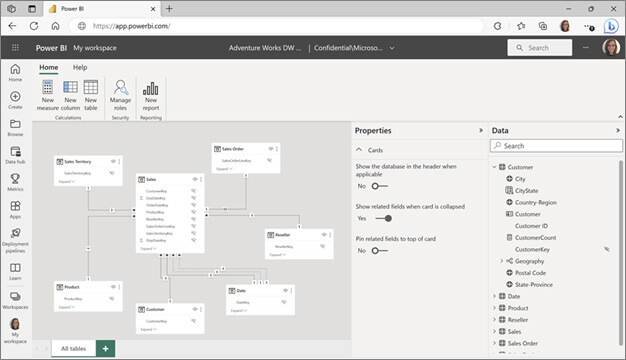Screen dimensions: 626x360
Task: Expand the Date table in Data pane
Action: click(494, 296)
